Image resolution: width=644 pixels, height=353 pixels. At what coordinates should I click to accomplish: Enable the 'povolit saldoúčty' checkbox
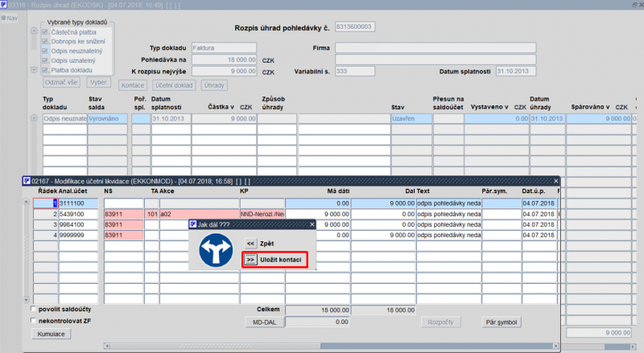(33, 309)
